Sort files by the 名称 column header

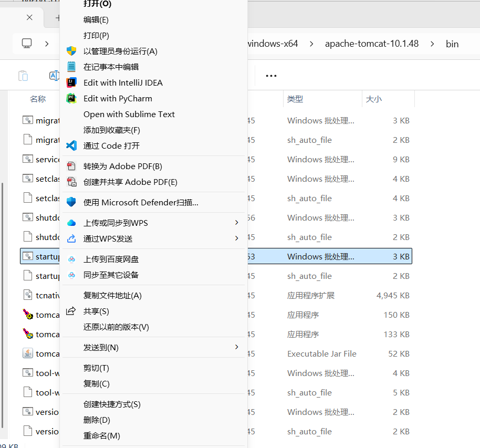38,99
